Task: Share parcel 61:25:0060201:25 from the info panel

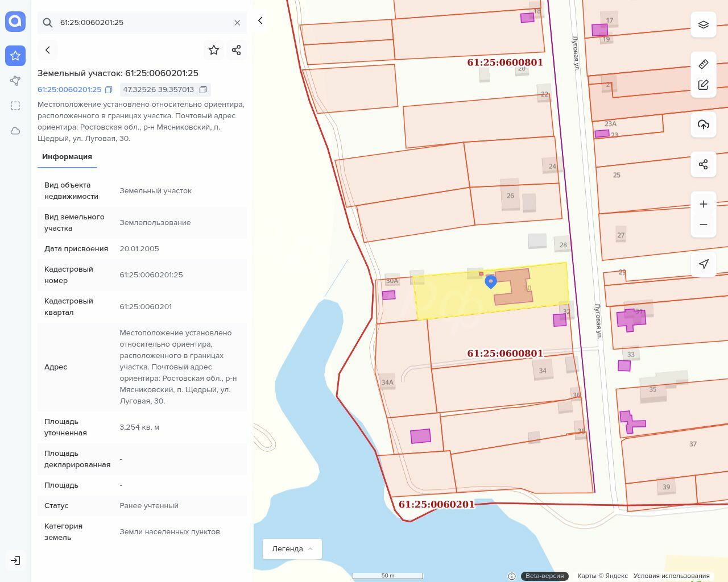Action: click(x=237, y=50)
